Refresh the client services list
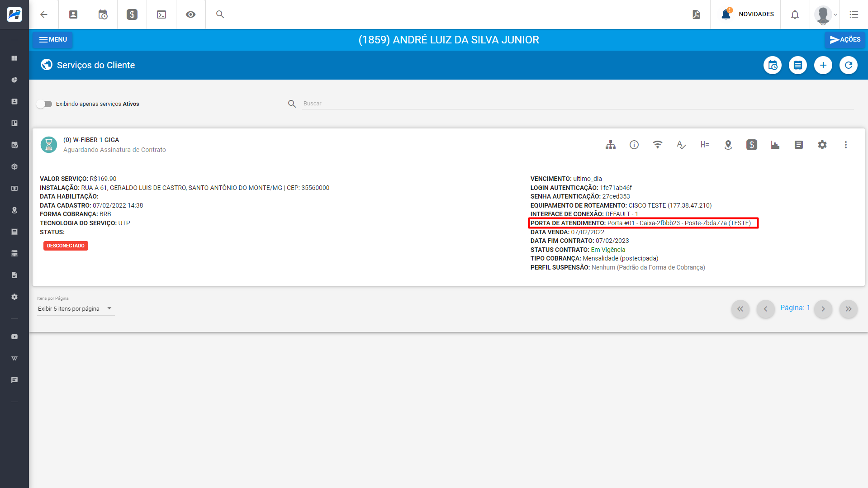Image resolution: width=868 pixels, height=488 pixels. [849, 65]
